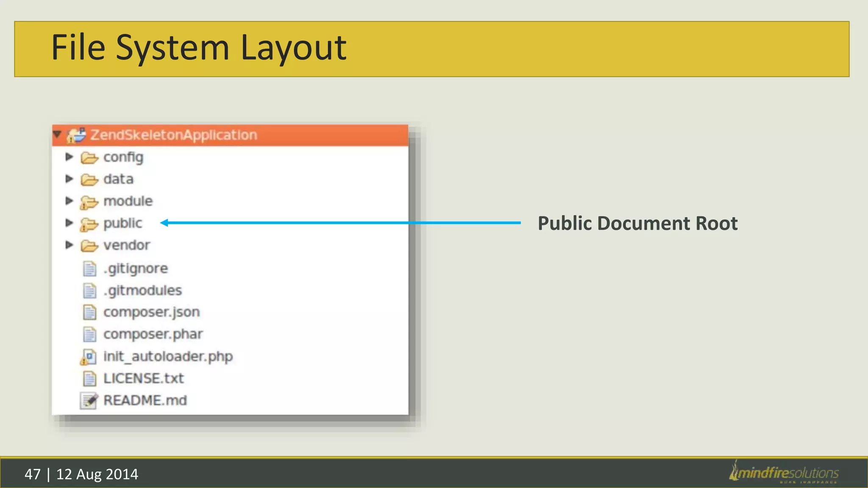Collapse the ZendSkeletonApplication project root
The width and height of the screenshot is (868, 488).
57,135
